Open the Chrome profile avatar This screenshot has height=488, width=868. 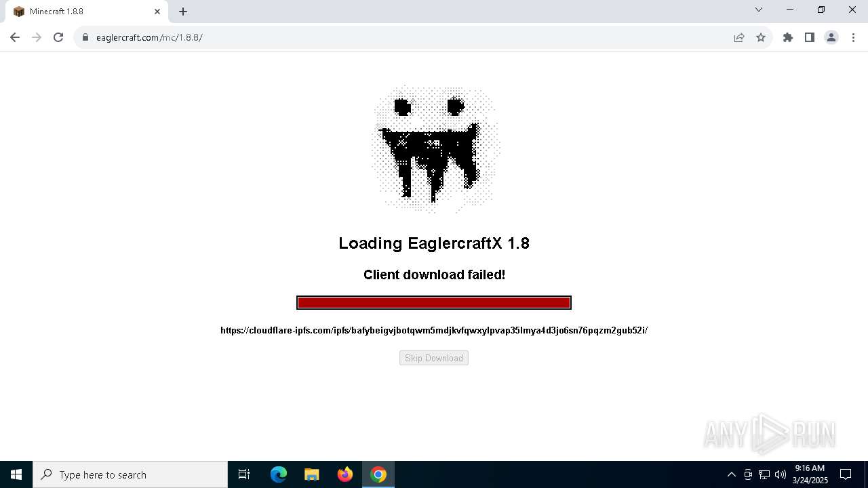[x=831, y=37]
